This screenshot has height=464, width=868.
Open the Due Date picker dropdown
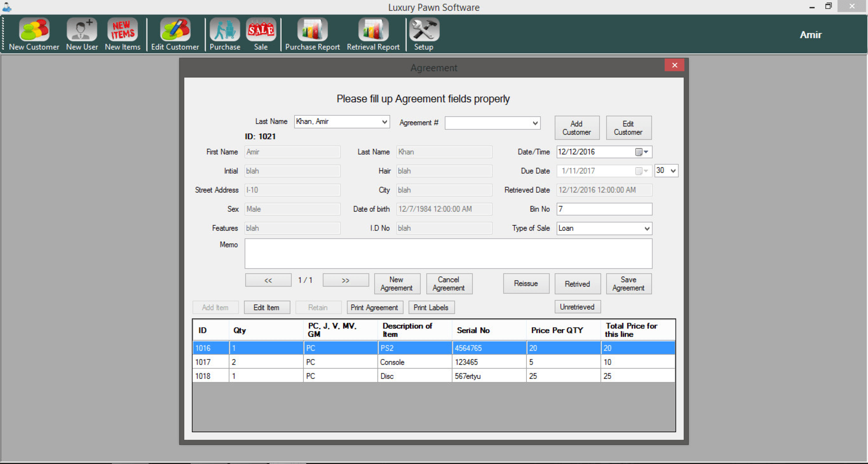pyautogui.click(x=642, y=171)
